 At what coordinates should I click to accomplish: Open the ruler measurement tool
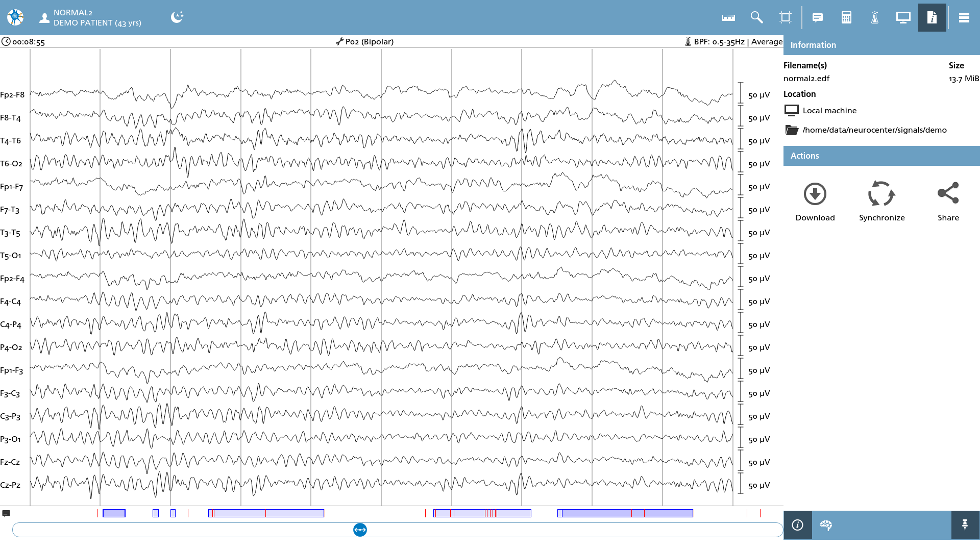pyautogui.click(x=728, y=17)
